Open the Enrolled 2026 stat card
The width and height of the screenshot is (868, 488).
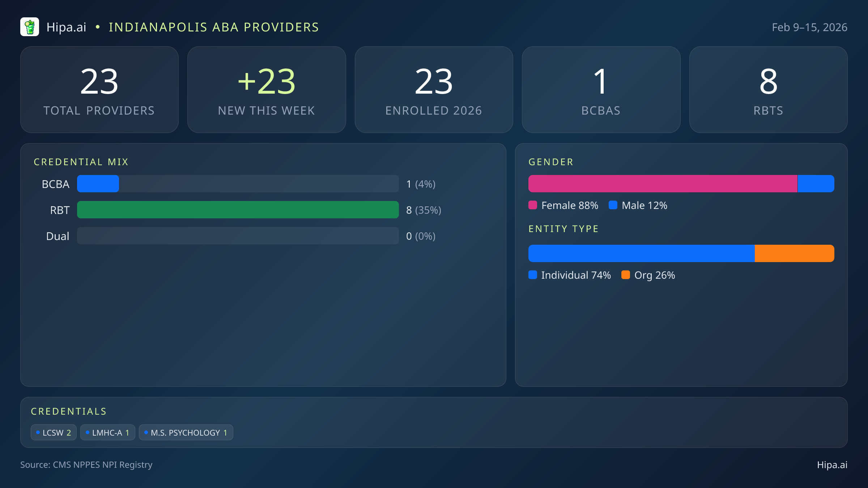(x=434, y=89)
